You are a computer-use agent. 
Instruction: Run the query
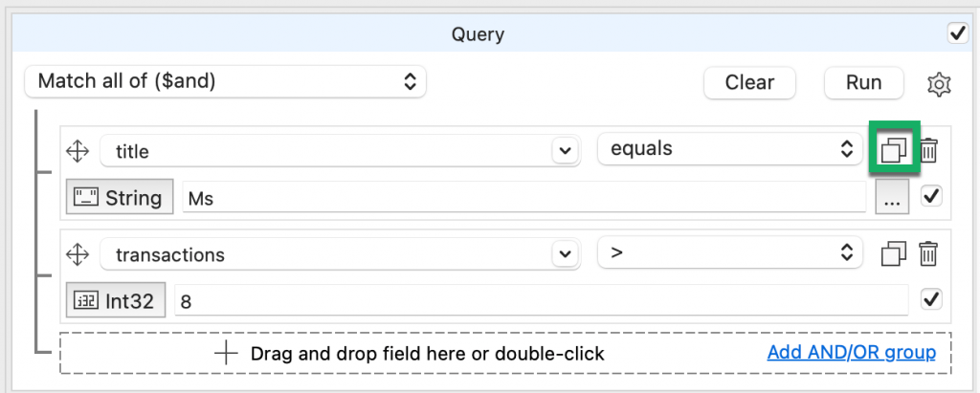coord(863,82)
